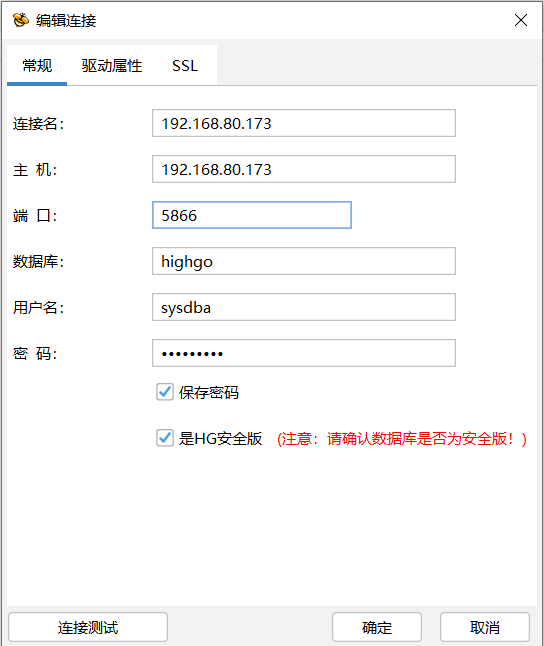The height and width of the screenshot is (646, 544).
Task: Click the 端口 field showing 5866
Action: 252,215
